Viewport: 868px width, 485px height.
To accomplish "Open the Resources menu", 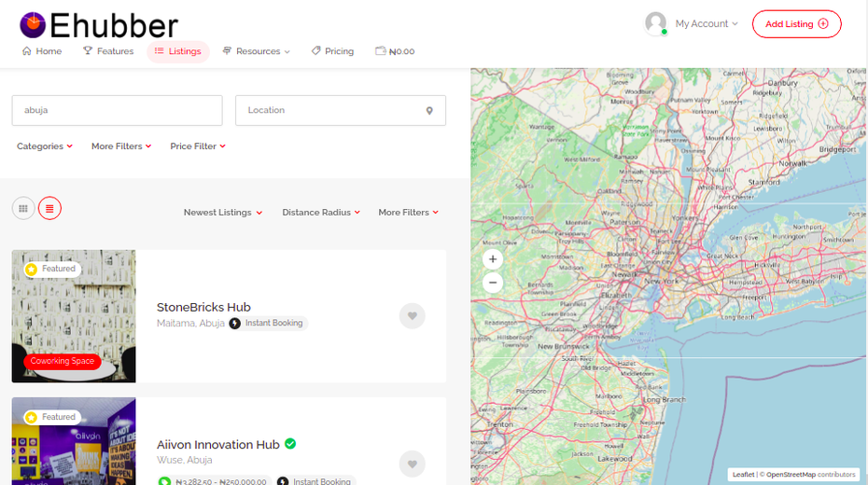I will (x=257, y=51).
